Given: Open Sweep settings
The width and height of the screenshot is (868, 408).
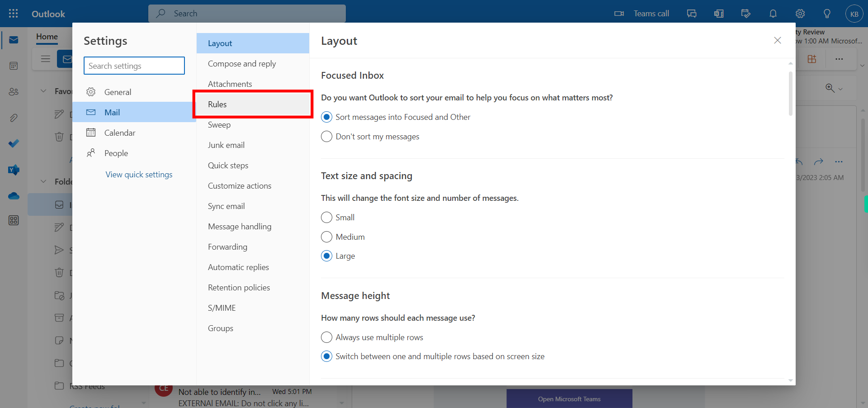Looking at the screenshot, I should pyautogui.click(x=253, y=125).
